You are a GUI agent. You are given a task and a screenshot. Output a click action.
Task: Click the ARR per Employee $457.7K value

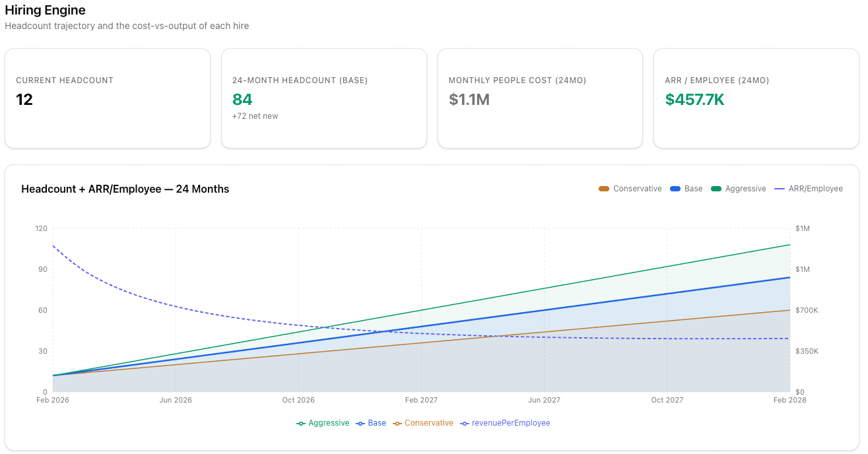pyautogui.click(x=694, y=100)
